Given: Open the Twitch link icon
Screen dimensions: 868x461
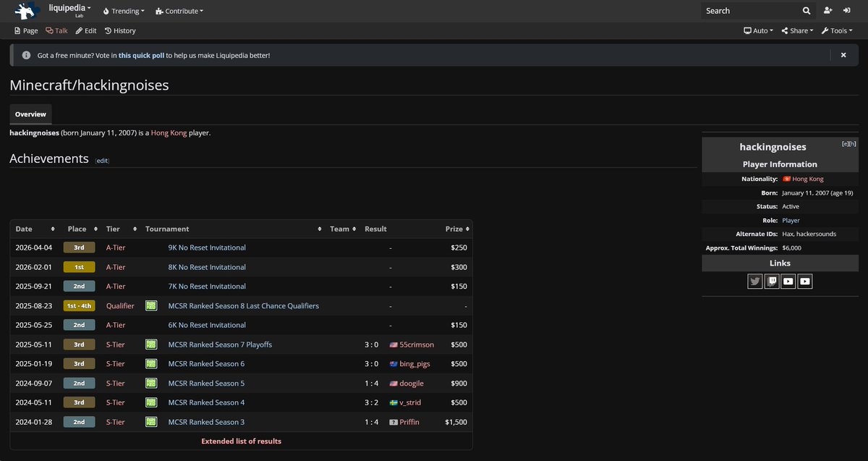Looking at the screenshot, I should click(x=772, y=282).
